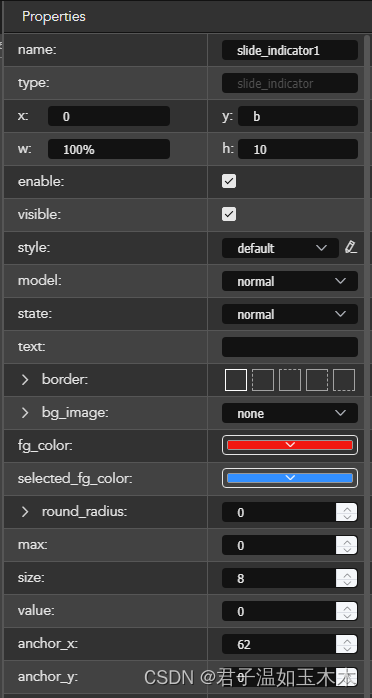Increase the value property
The image size is (372, 698).
(347, 606)
